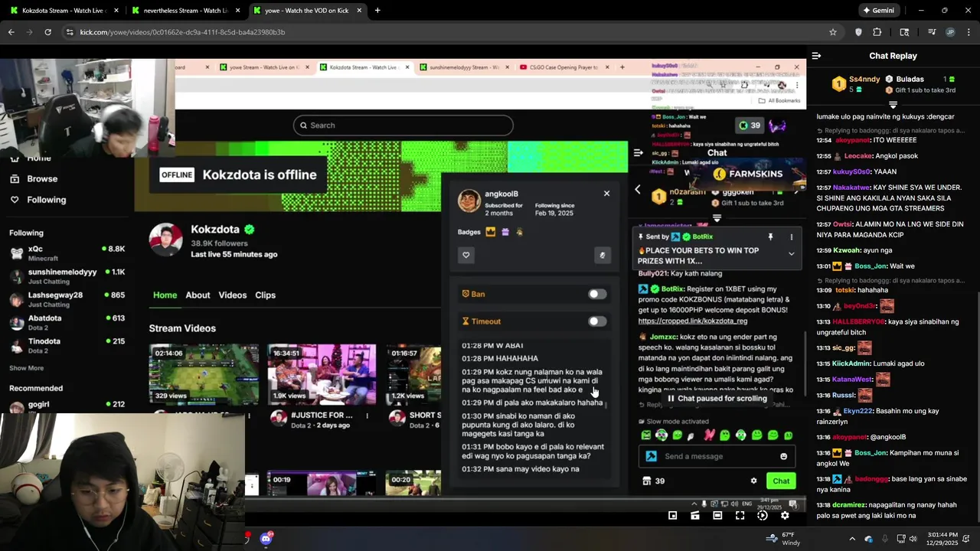This screenshot has height=551, width=980.
Task: Click the crown badge on angkoolB card
Action: pos(491,232)
